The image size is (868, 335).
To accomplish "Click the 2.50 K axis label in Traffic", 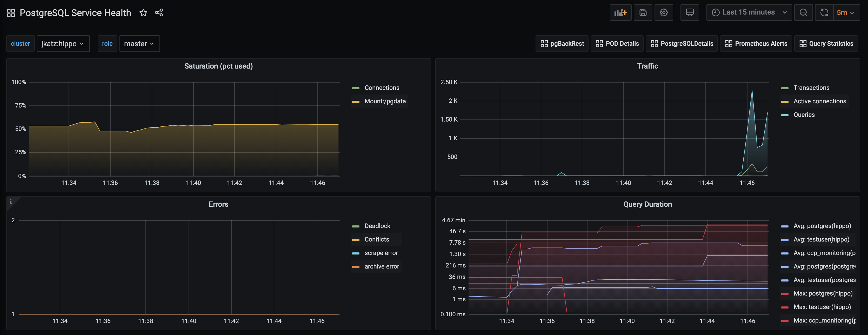I will point(449,82).
